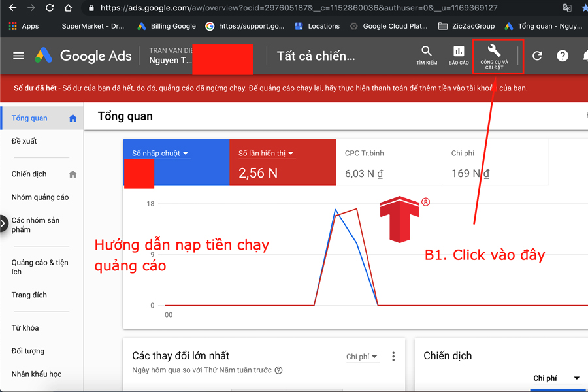The width and height of the screenshot is (588, 392).
Task: Open Báo cáo reports icon
Action: 459,56
